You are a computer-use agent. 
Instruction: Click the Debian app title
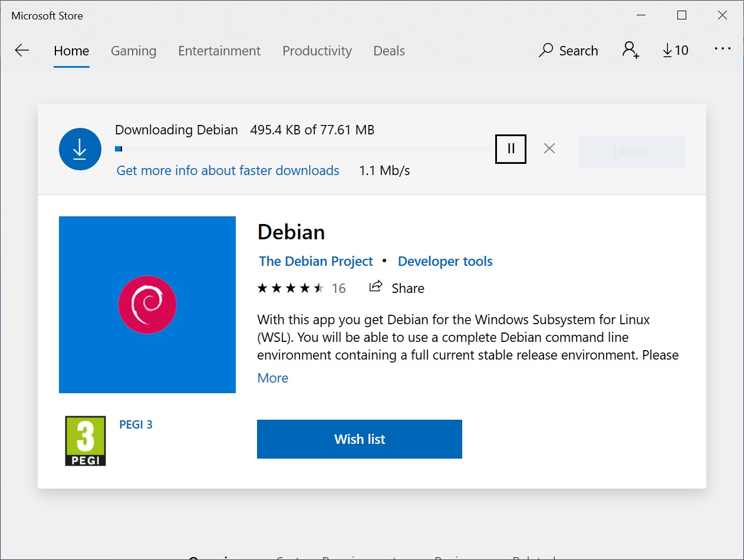[x=291, y=232]
